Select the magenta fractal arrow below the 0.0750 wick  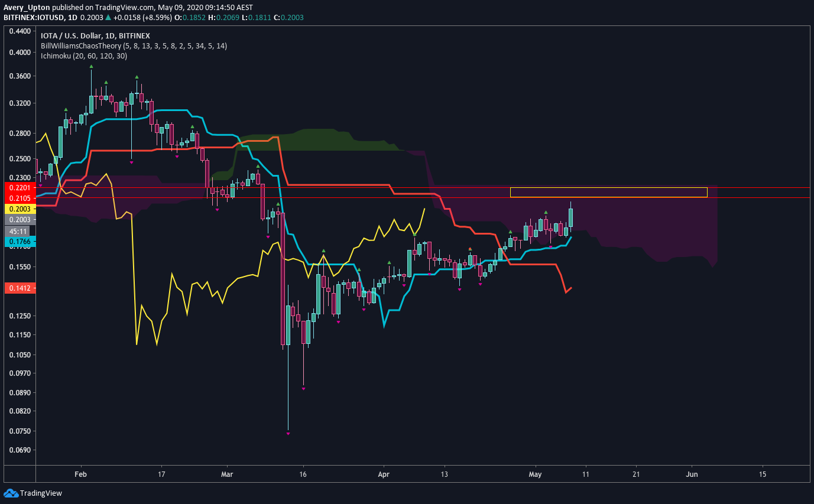pyautogui.click(x=288, y=434)
